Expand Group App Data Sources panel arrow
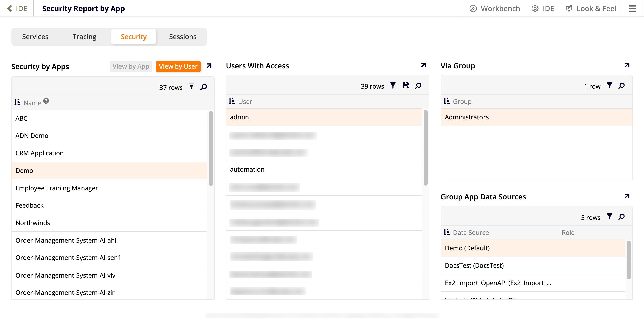Image resolution: width=644 pixels, height=320 pixels. pos(627,196)
